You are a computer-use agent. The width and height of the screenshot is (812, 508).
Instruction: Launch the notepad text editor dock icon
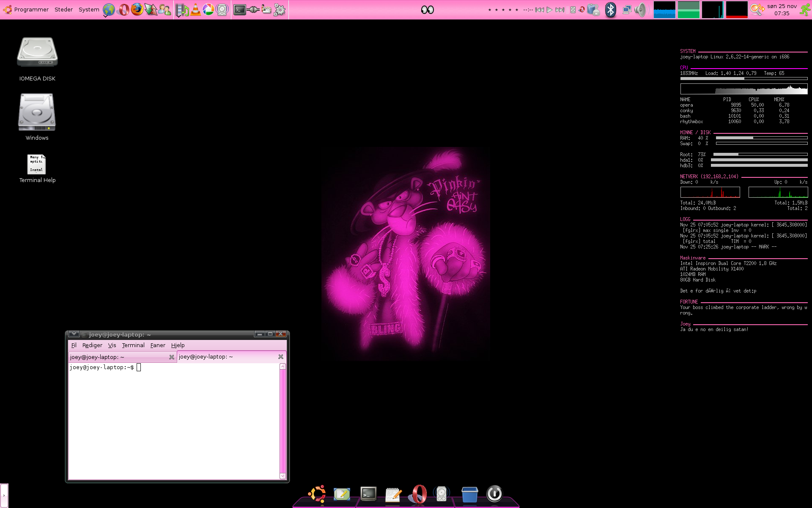click(x=393, y=494)
